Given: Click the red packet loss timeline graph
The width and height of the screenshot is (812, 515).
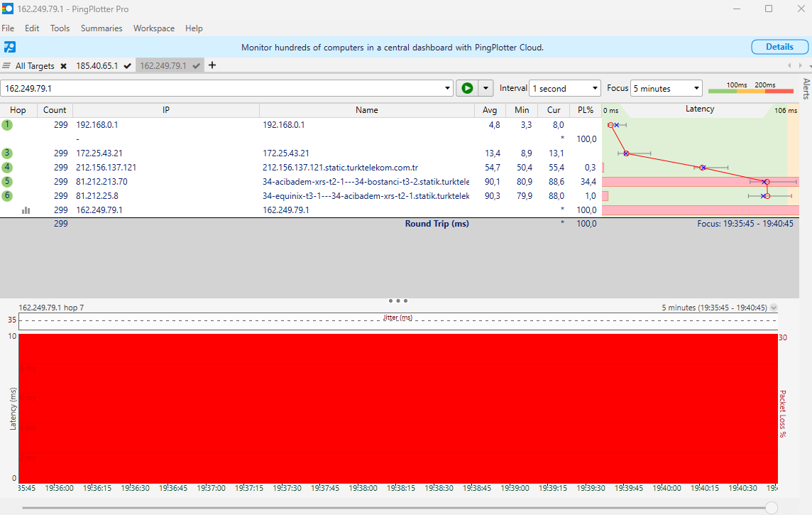Looking at the screenshot, I should pyautogui.click(x=398, y=408).
